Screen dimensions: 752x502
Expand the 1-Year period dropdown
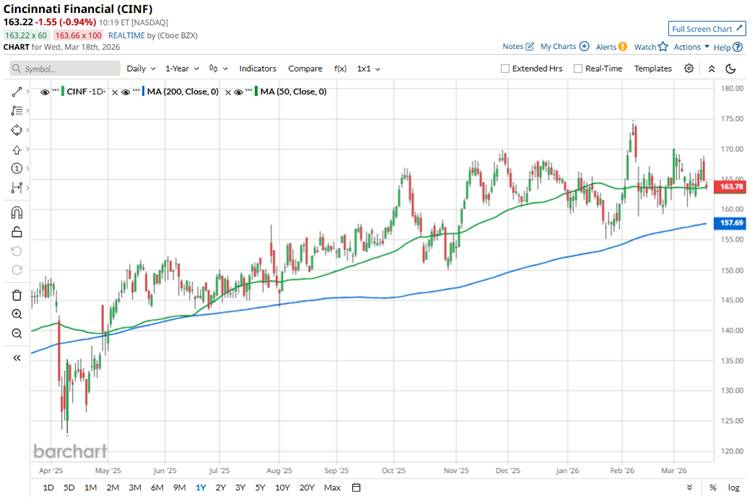tap(183, 69)
